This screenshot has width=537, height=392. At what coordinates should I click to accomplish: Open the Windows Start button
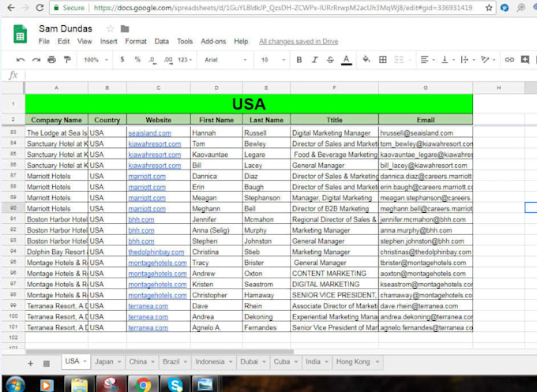coord(14,384)
